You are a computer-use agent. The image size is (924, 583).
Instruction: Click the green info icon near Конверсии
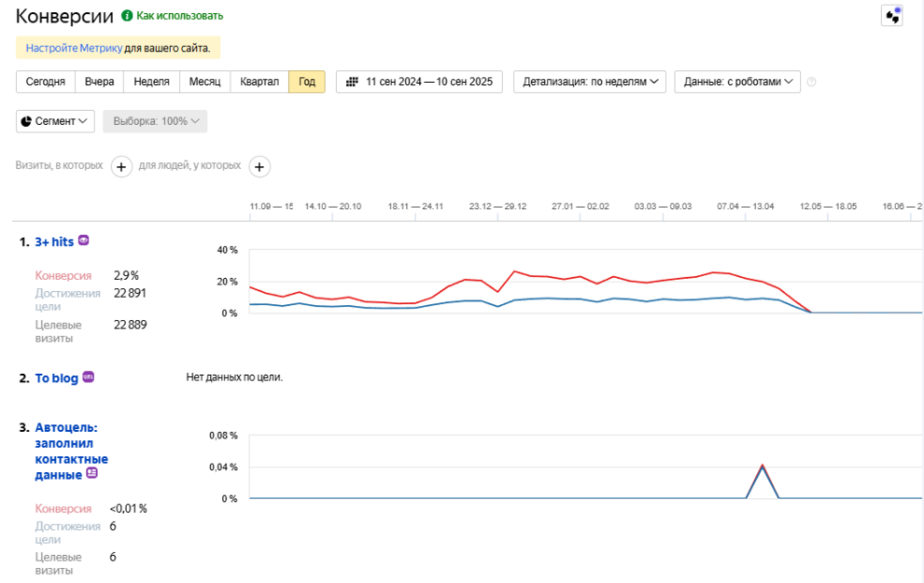point(127,15)
